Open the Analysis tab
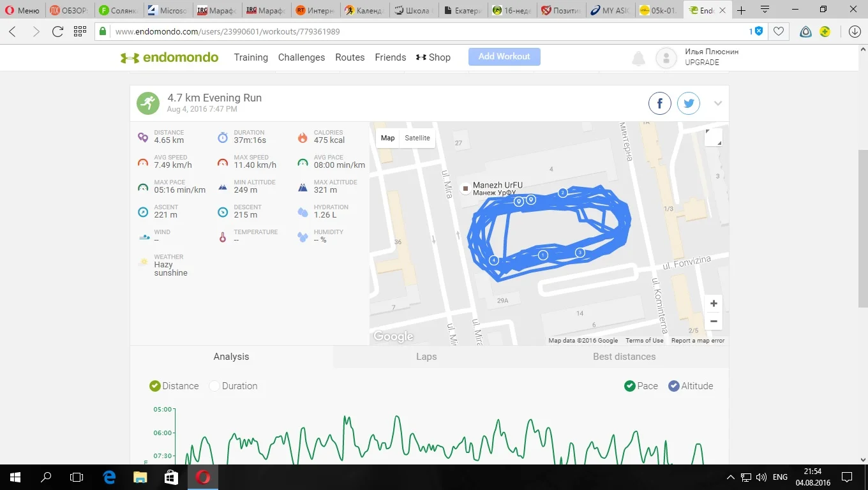Image resolution: width=868 pixels, height=490 pixels. pyautogui.click(x=231, y=357)
